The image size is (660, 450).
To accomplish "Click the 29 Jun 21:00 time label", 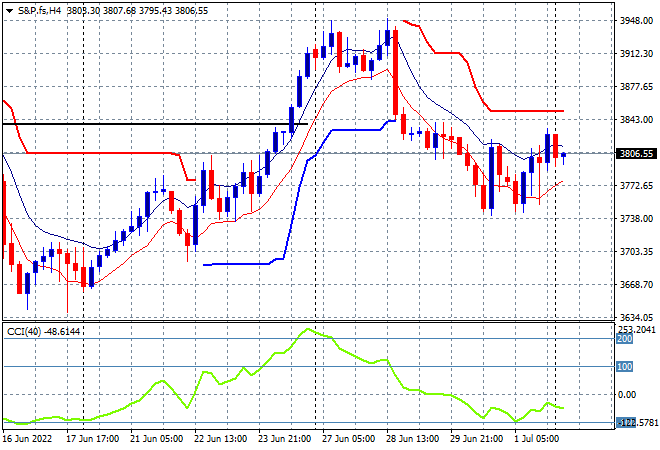I will [x=476, y=439].
